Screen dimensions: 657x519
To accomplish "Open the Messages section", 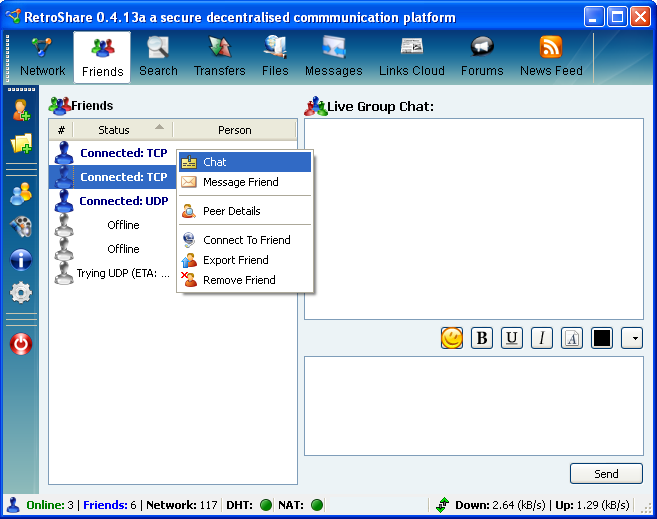I will point(334,57).
